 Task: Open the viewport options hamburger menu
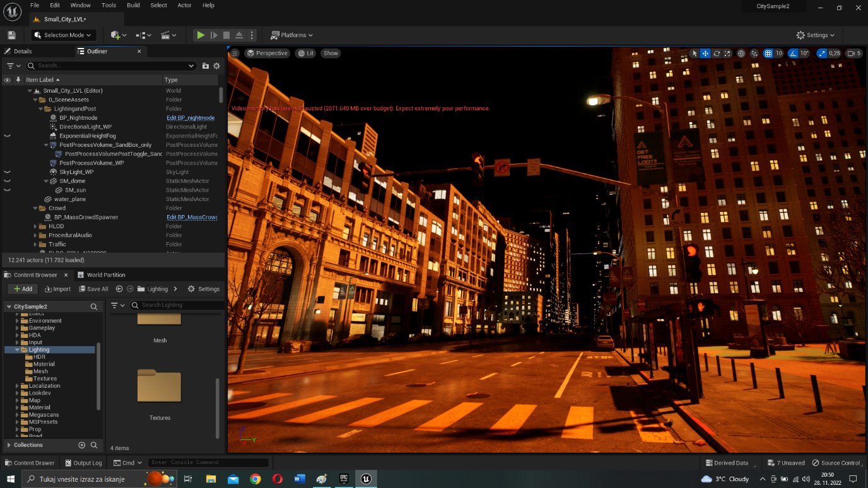(235, 54)
